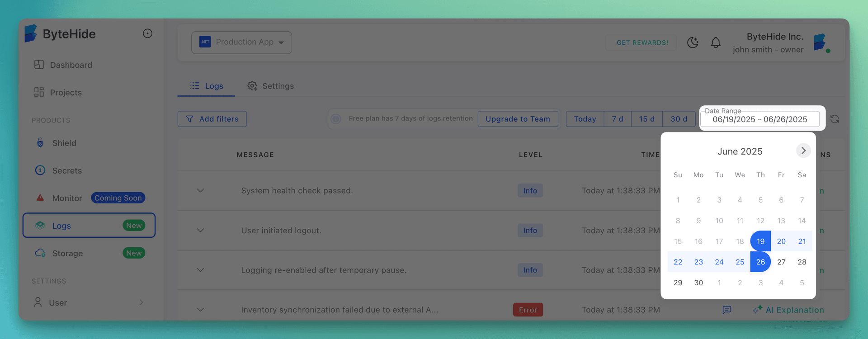Click the Error level badge

click(x=528, y=310)
